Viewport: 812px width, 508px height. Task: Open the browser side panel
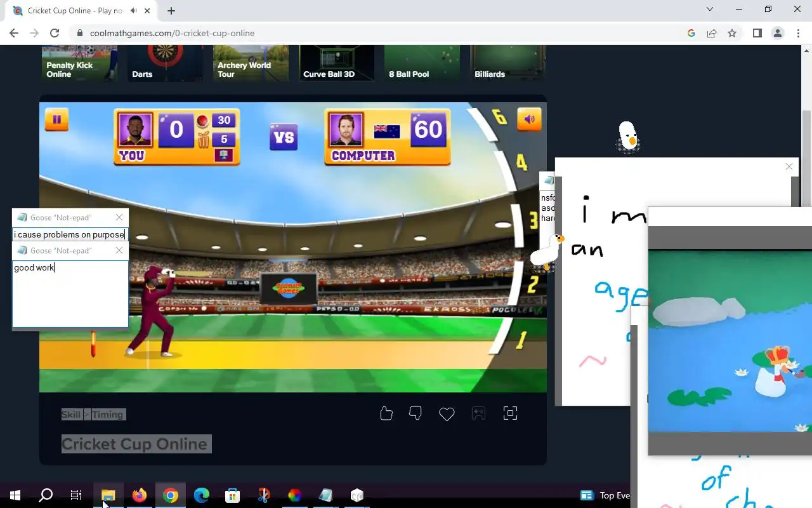(757, 33)
